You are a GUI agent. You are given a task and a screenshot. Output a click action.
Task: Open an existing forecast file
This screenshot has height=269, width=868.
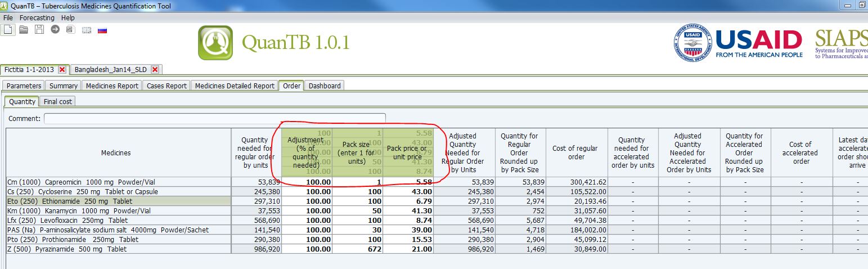pos(24,29)
